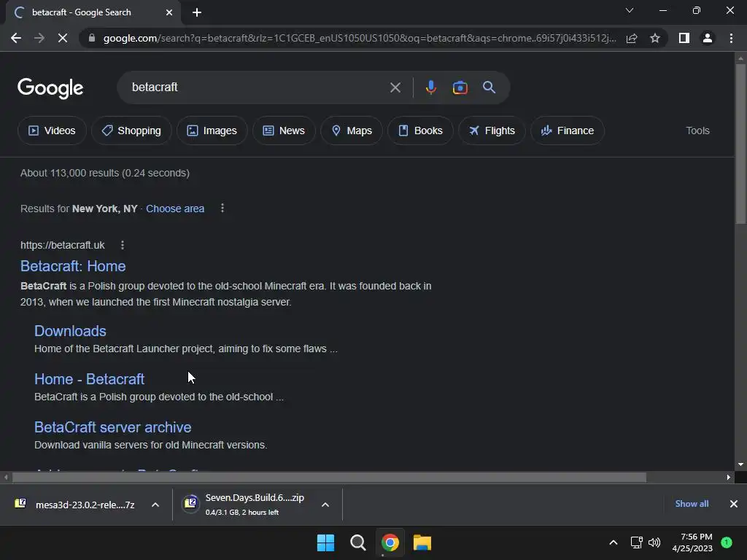Open the network icon in system tray
747x560 pixels.
tap(636, 542)
